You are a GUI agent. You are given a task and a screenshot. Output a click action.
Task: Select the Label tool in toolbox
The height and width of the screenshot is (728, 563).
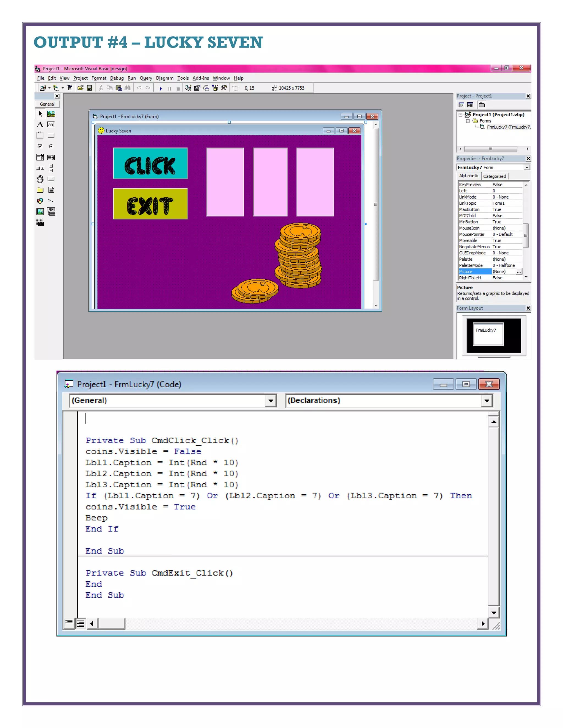(x=40, y=125)
